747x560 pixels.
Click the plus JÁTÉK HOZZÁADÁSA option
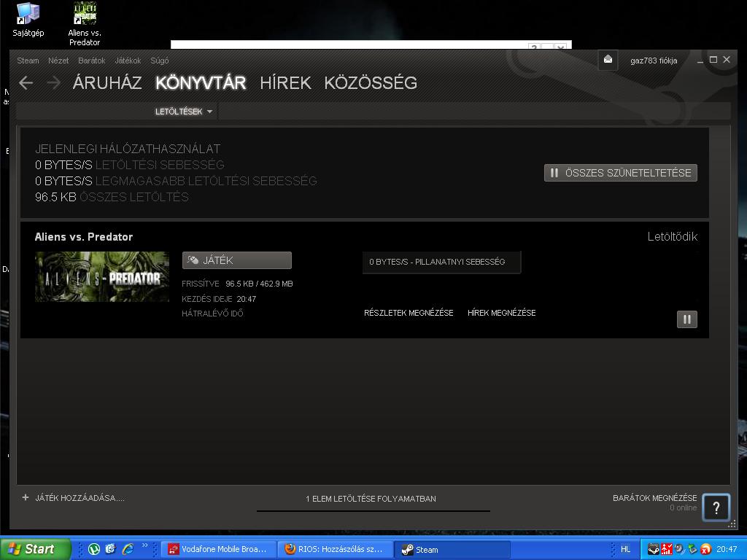(x=73, y=497)
